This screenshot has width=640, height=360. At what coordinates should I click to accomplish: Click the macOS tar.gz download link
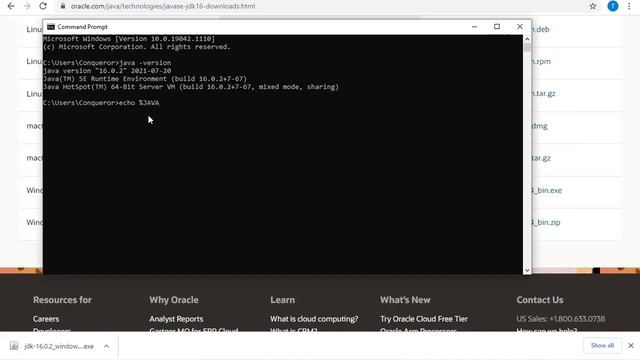tap(541, 158)
